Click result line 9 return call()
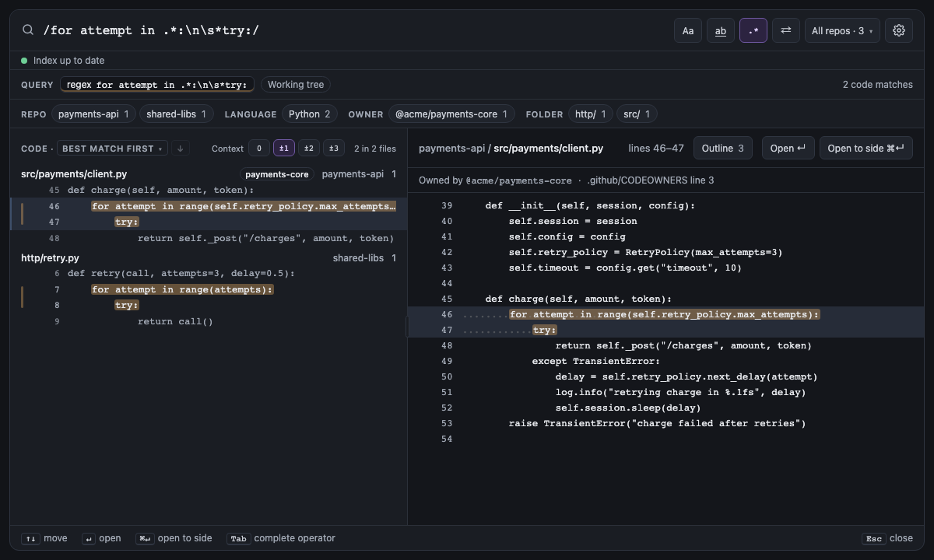This screenshot has height=560, width=934. 209,321
